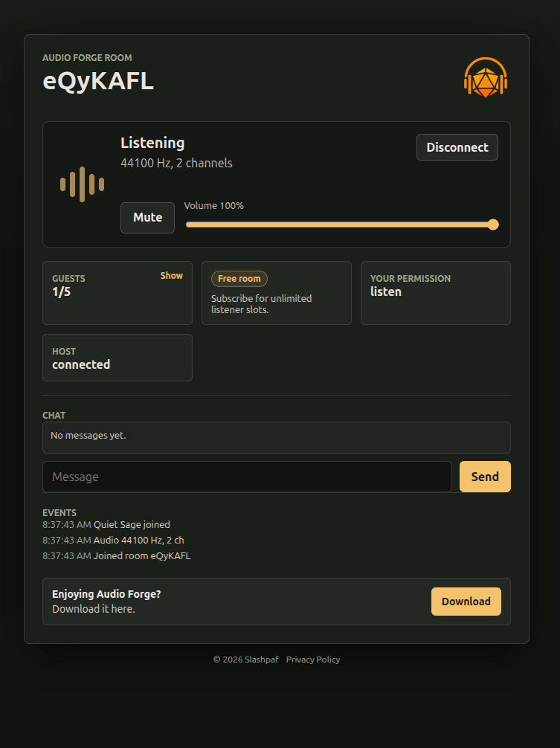Click the '© 2026 Slashpaf' footer text
The image size is (560, 748).
[246, 660]
